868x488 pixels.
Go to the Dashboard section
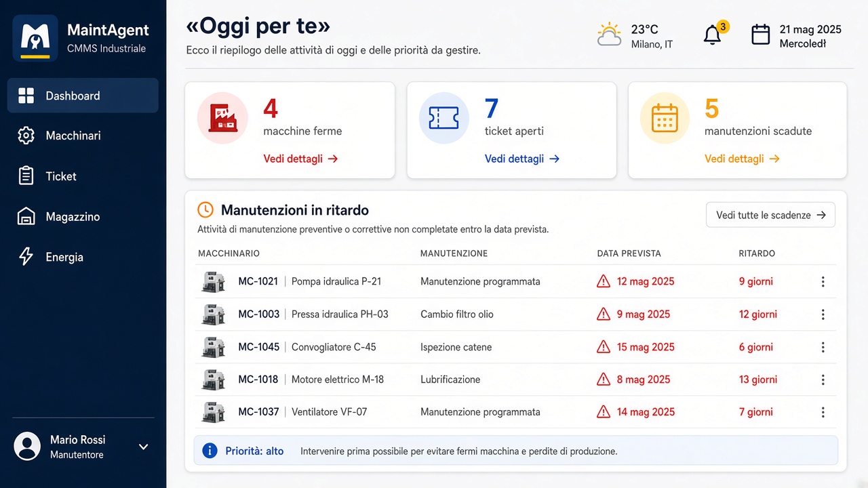pos(83,96)
